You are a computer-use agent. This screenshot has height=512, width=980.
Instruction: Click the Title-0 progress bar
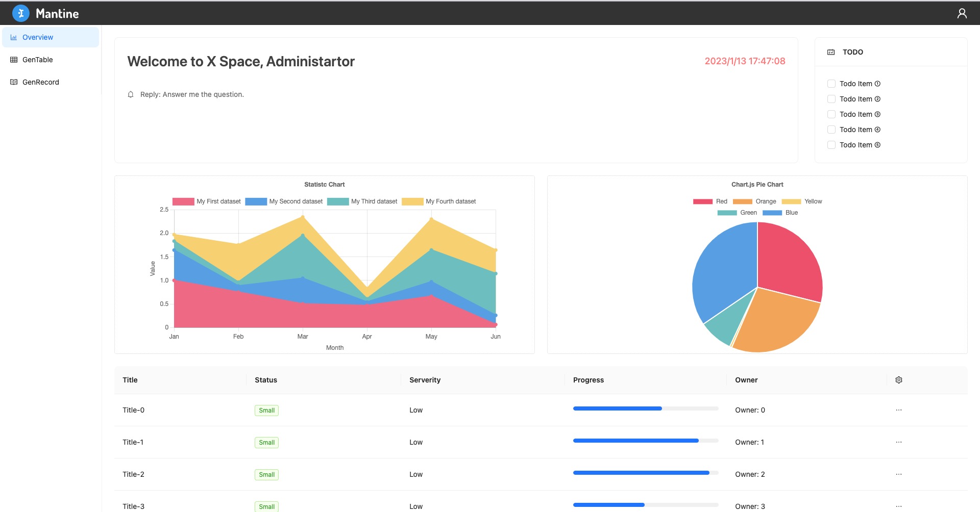click(646, 408)
